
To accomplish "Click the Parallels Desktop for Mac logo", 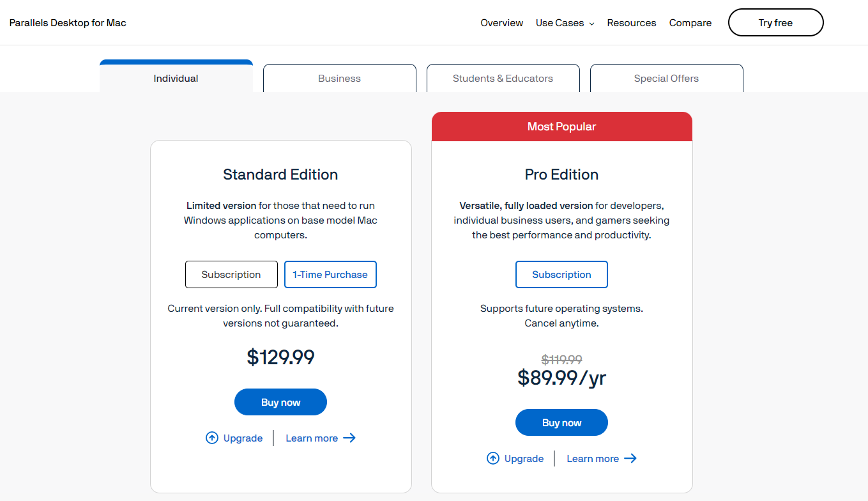I will point(67,22).
